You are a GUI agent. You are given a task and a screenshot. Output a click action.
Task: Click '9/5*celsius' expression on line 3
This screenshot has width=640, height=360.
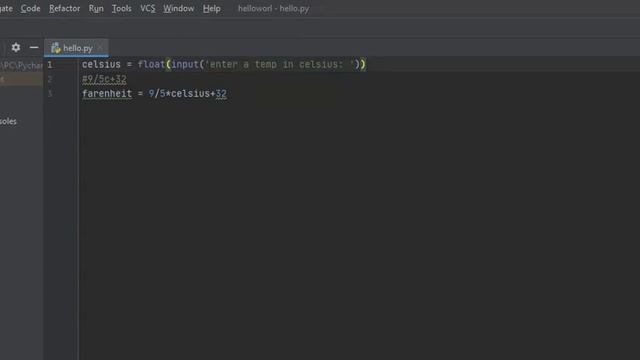[x=179, y=94]
